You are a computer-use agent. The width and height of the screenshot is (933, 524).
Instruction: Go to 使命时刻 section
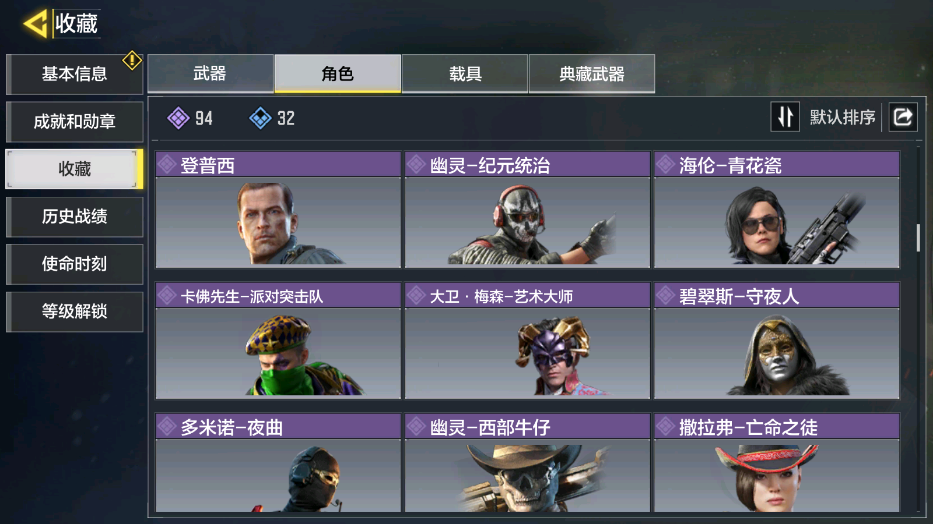[74, 264]
